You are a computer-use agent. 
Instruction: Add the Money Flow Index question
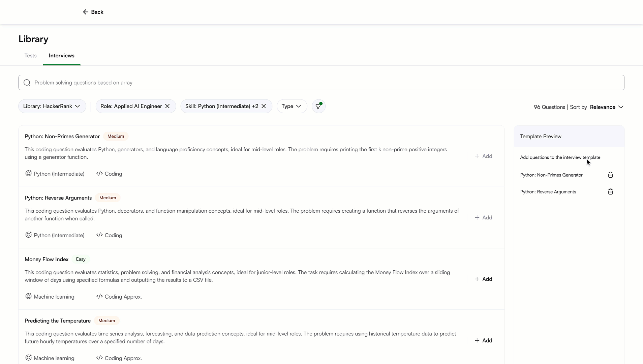483,279
